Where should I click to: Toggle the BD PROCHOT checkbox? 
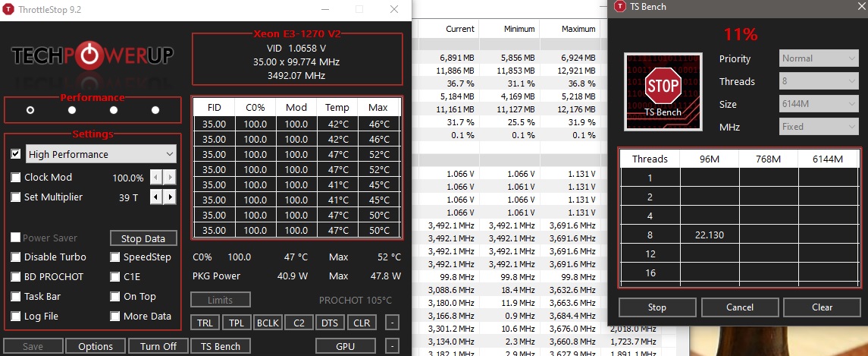tap(15, 277)
